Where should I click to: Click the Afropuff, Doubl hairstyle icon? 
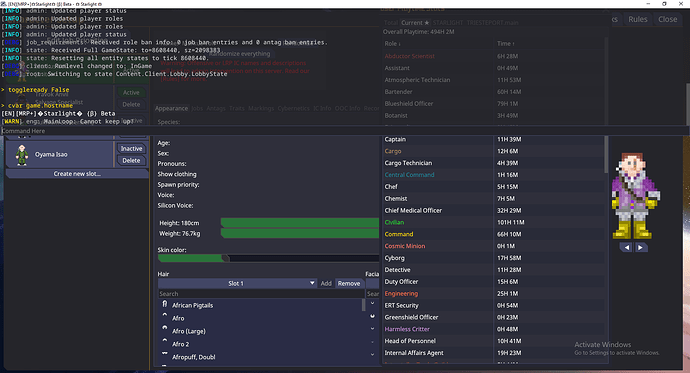pos(165,353)
